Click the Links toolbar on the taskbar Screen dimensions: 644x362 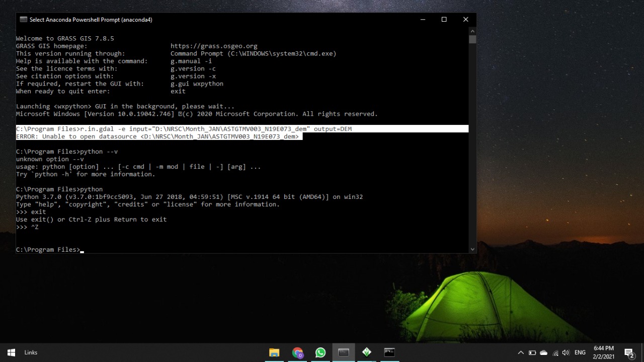(x=31, y=352)
